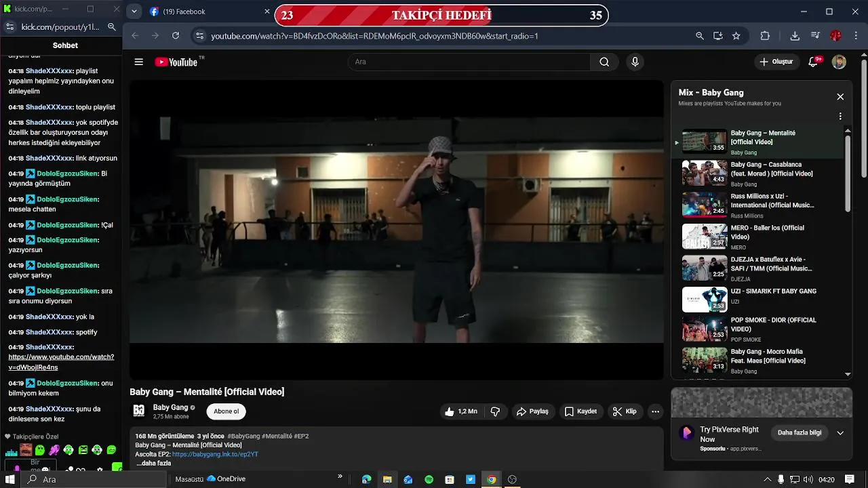Click the Windows taskbar Ara search box
Image resolution: width=868 pixels, height=488 pixels.
[94, 479]
